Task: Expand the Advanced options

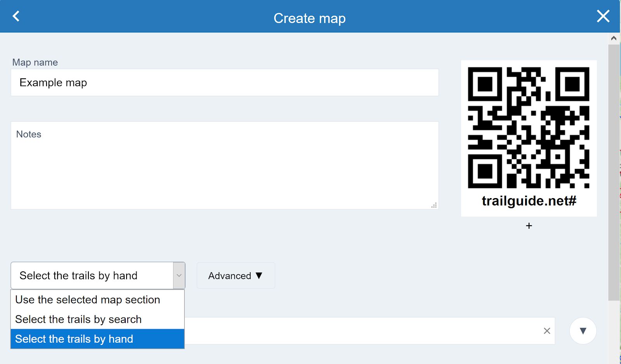Action: (236, 276)
